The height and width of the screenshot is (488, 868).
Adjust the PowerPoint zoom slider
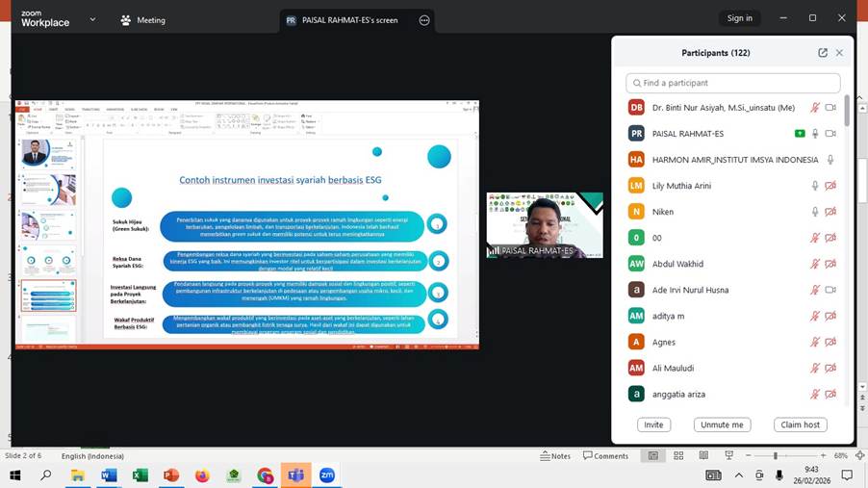pyautogui.click(x=775, y=456)
